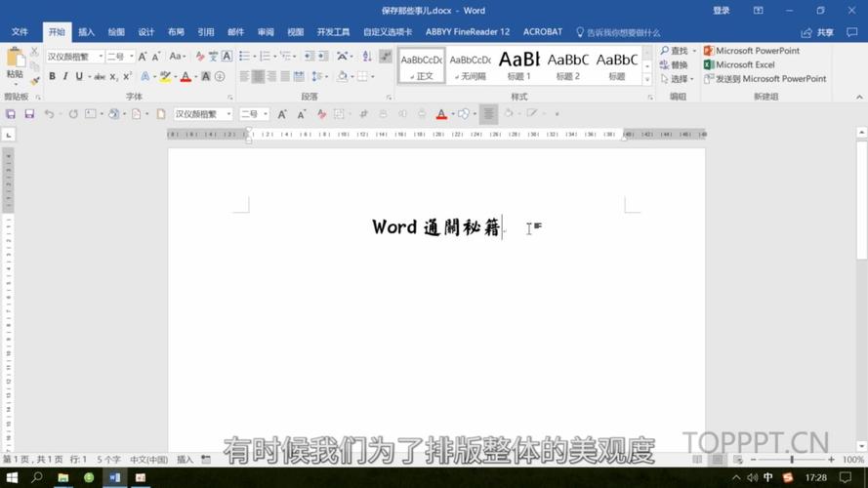Switch to the Layout (布局) tab
868x488 pixels.
pyautogui.click(x=176, y=32)
